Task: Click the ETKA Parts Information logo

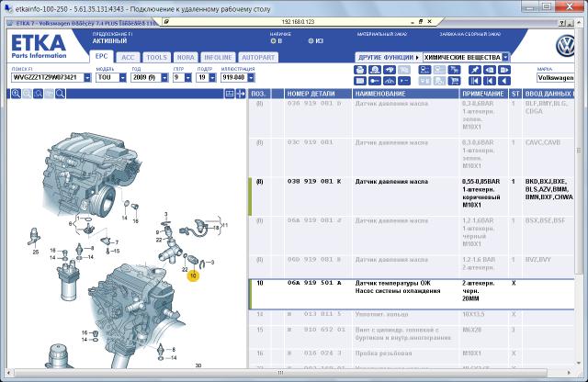Action: (39, 47)
